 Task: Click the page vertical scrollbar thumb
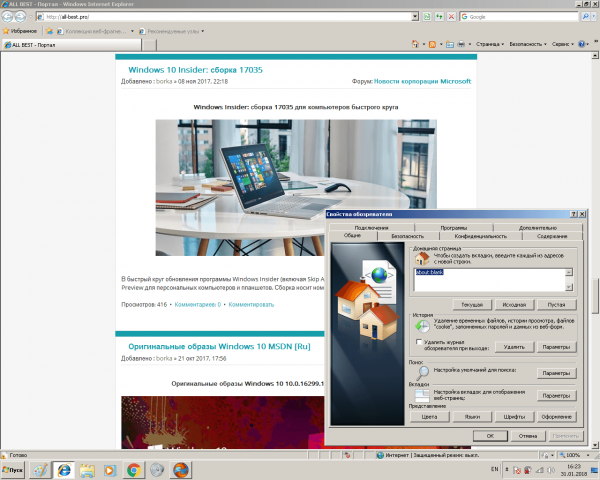(595, 295)
